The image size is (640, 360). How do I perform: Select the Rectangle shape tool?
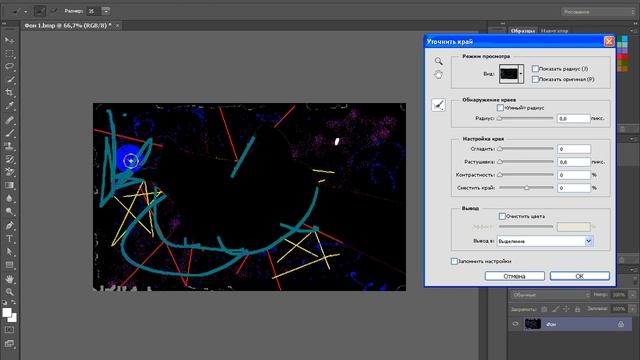(9, 265)
